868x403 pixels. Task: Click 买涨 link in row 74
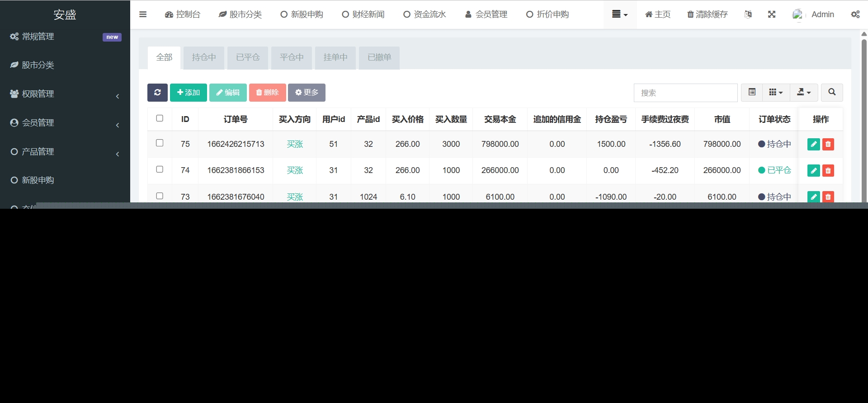click(x=295, y=170)
